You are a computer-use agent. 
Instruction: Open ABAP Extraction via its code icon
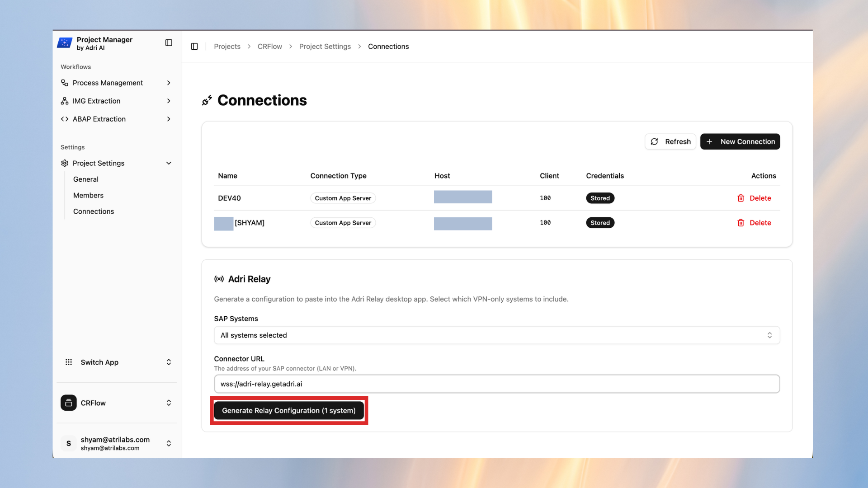point(65,119)
